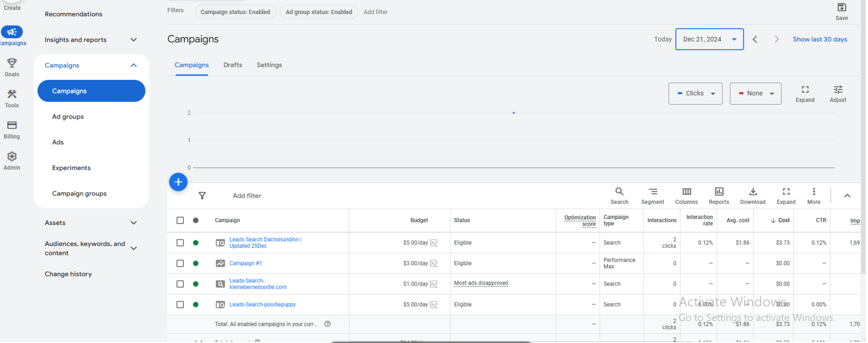Open the Billing card icon
The height and width of the screenshot is (343, 868).
(12, 126)
